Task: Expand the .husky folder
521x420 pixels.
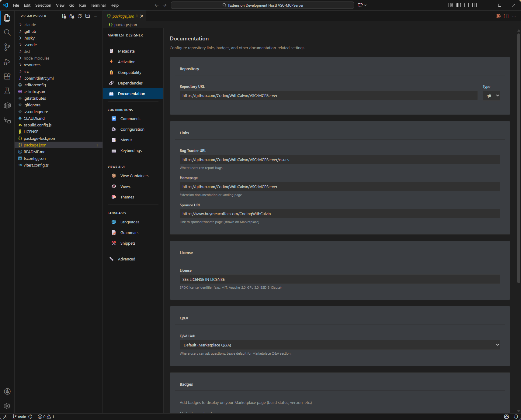Action: coord(58,38)
